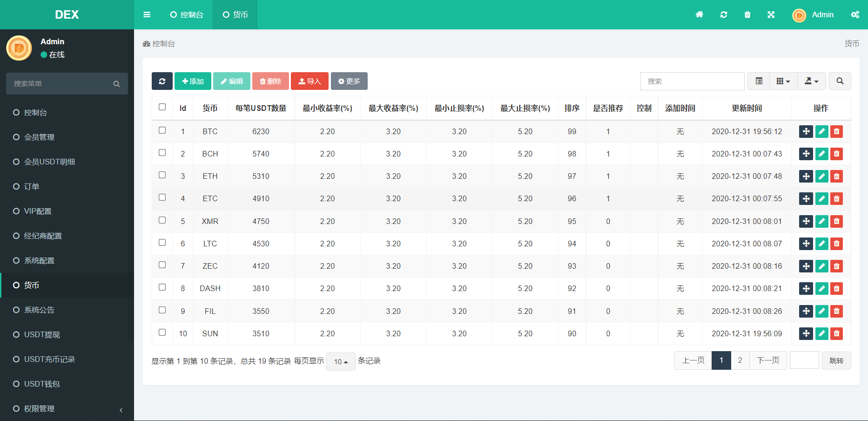Click the 下一页 next page button
Image resolution: width=868 pixels, height=421 pixels.
768,360
